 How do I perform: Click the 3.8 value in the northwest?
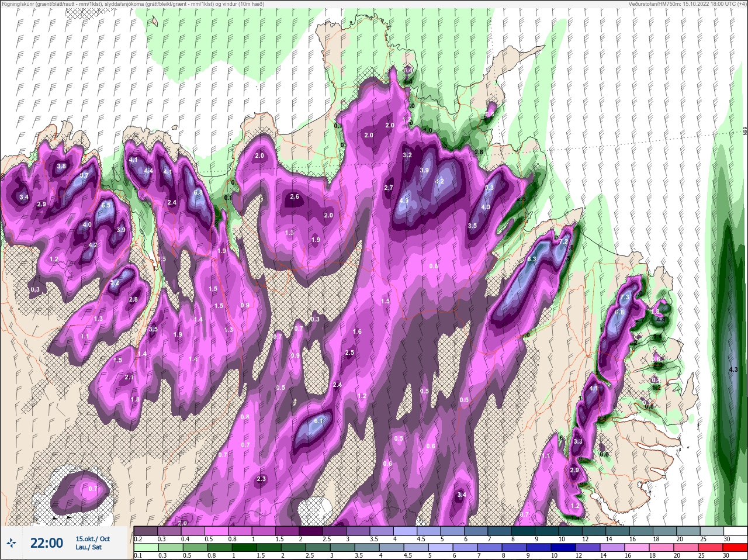[61, 167]
